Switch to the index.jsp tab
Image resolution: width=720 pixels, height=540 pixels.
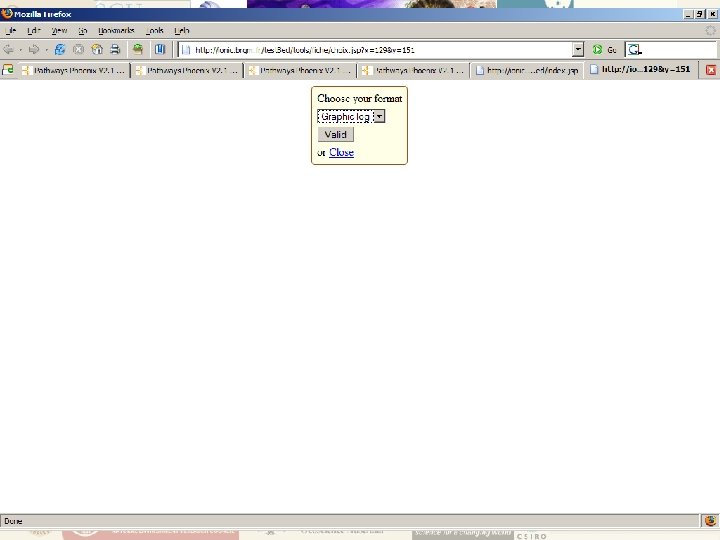(527, 70)
